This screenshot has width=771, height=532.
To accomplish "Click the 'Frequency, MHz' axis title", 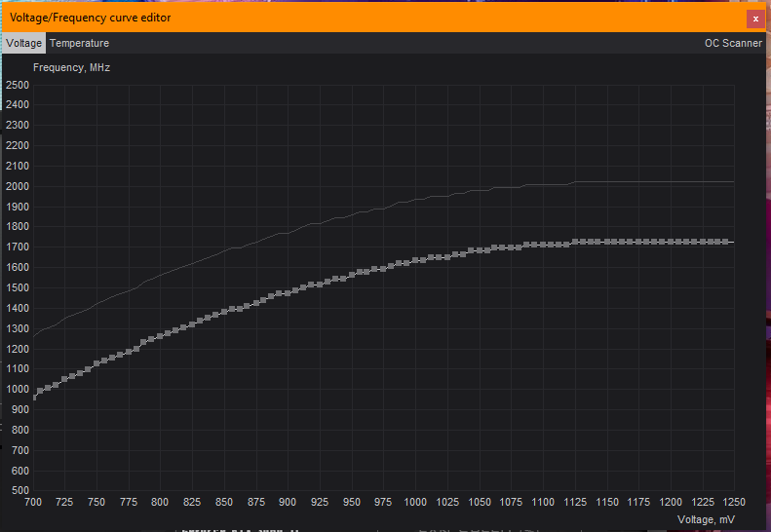I will click(x=71, y=68).
